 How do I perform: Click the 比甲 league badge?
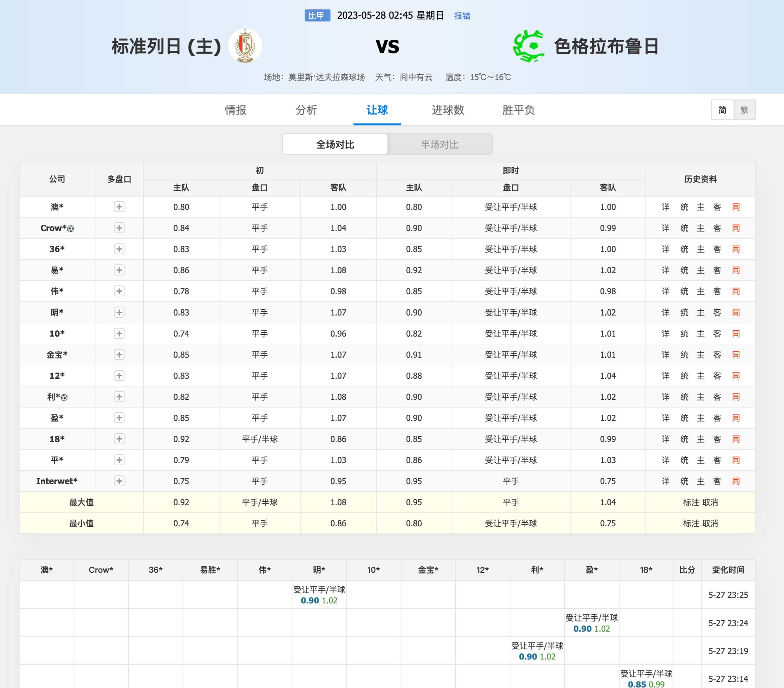click(x=317, y=16)
